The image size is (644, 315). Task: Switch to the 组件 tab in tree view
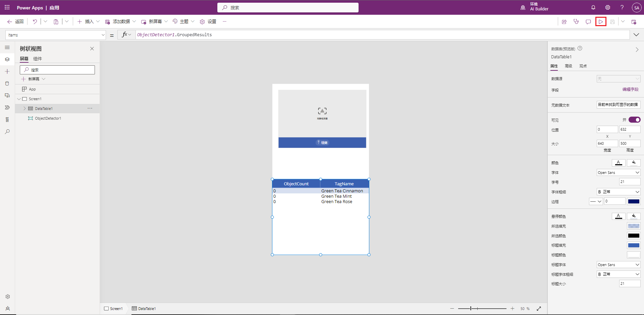pos(38,59)
